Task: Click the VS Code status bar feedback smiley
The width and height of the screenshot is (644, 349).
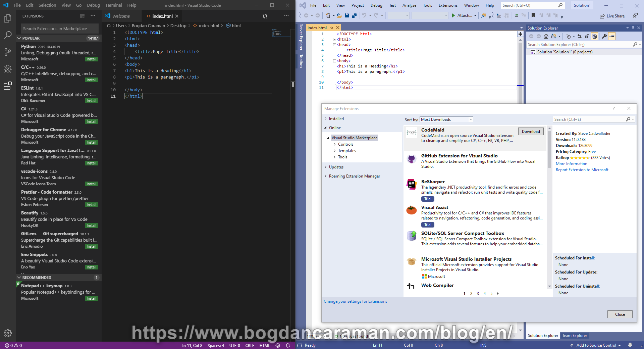Action: pos(278,345)
